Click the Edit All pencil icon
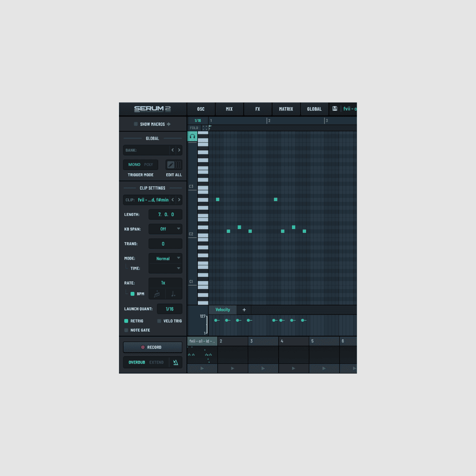Screen dimensions: 476x476 pyautogui.click(x=171, y=165)
